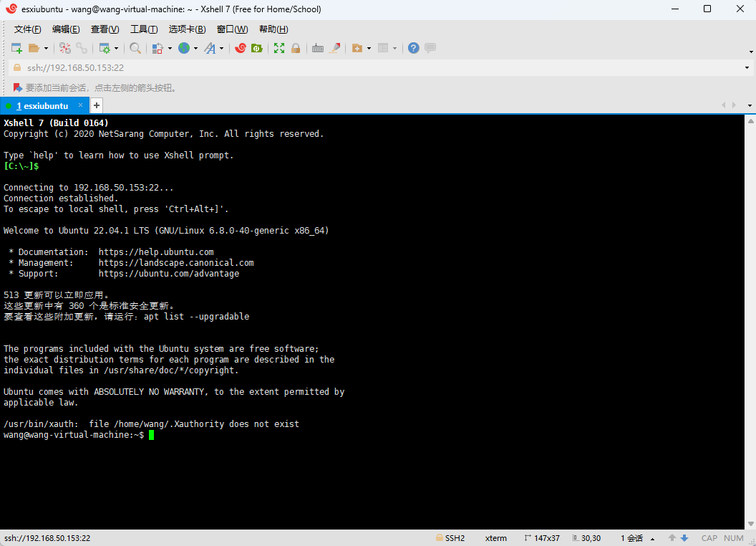Click the status bar blue down arrow

(684, 538)
